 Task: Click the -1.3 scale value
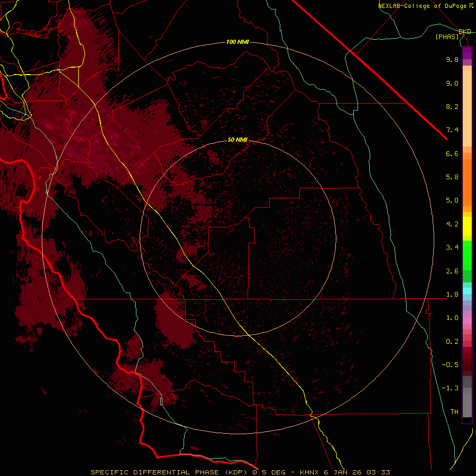450,388
